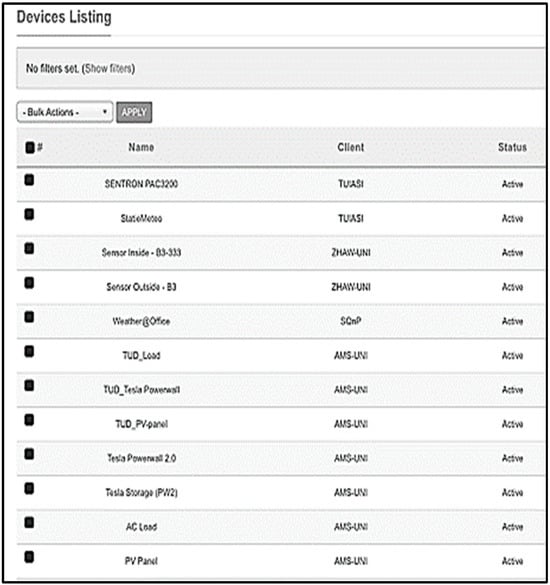Sort by the Name column header
Image resolution: width=550 pixels, height=585 pixels.
(x=141, y=147)
